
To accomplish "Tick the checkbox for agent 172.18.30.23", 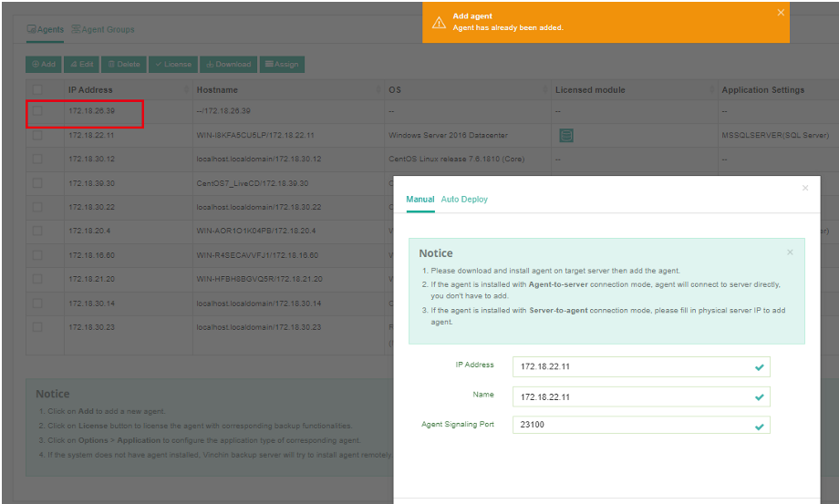I will point(37,326).
